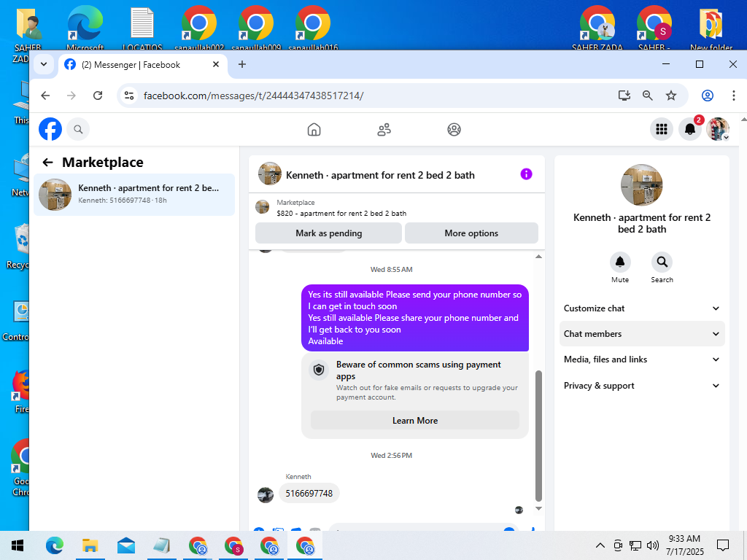This screenshot has height=560, width=747.
Task: Go back from Marketplace using the arrow
Action: [47, 163]
